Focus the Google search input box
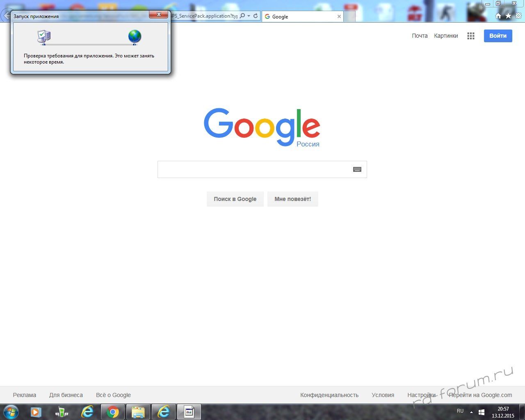This screenshot has height=420, width=525. [262, 169]
